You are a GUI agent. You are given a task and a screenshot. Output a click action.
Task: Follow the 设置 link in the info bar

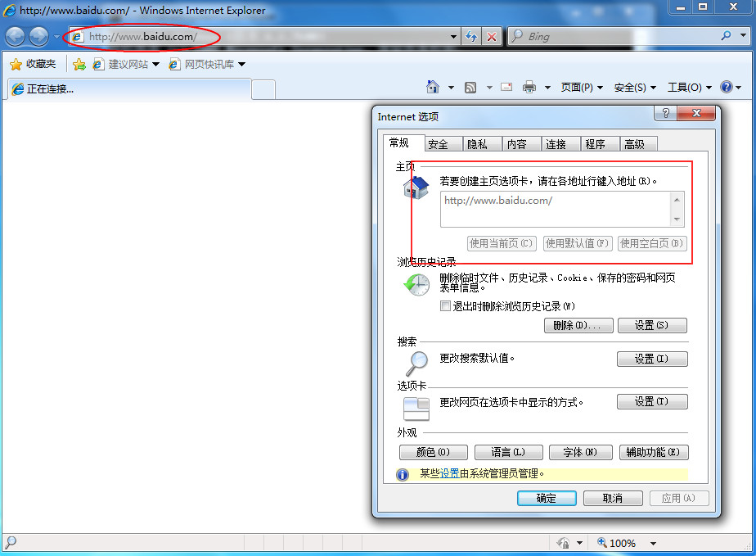(449, 473)
